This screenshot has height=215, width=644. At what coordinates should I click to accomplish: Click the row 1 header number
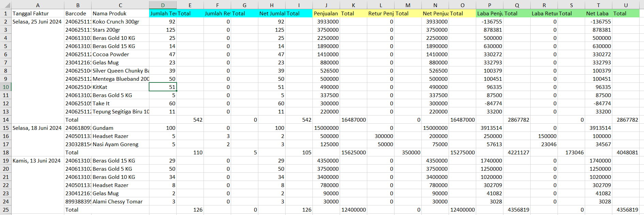6,13
